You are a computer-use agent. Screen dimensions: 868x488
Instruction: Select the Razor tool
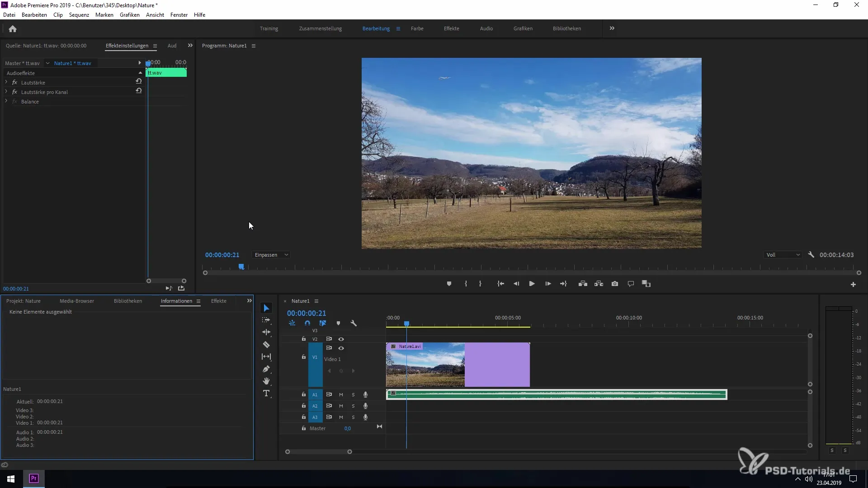266,345
